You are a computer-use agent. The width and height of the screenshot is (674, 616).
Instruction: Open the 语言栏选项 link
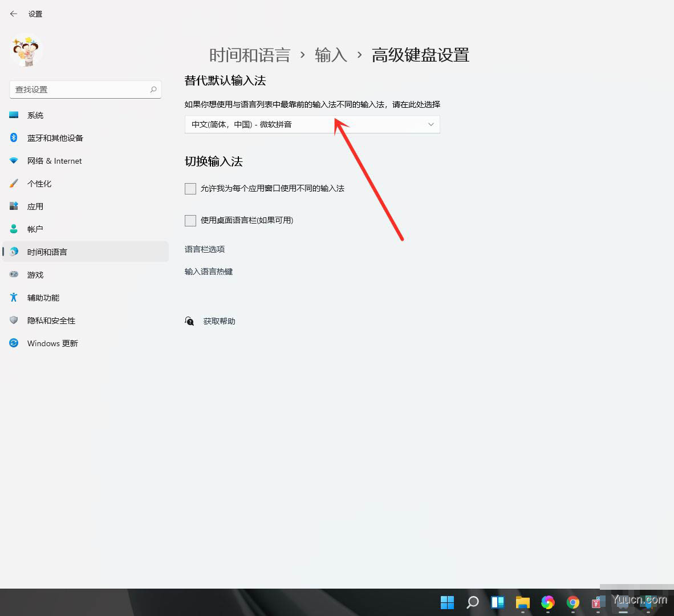click(x=205, y=249)
